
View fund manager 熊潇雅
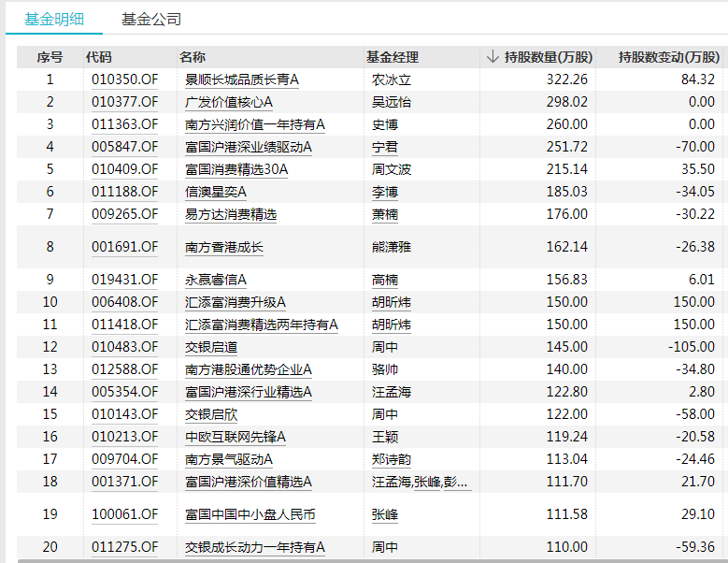[392, 246]
